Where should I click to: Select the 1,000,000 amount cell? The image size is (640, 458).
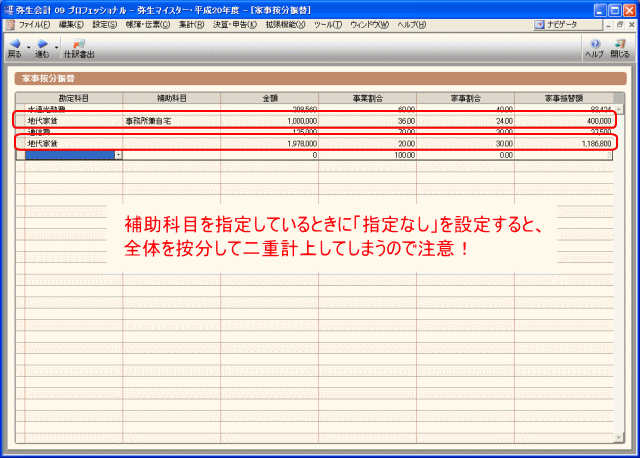pyautogui.click(x=269, y=121)
